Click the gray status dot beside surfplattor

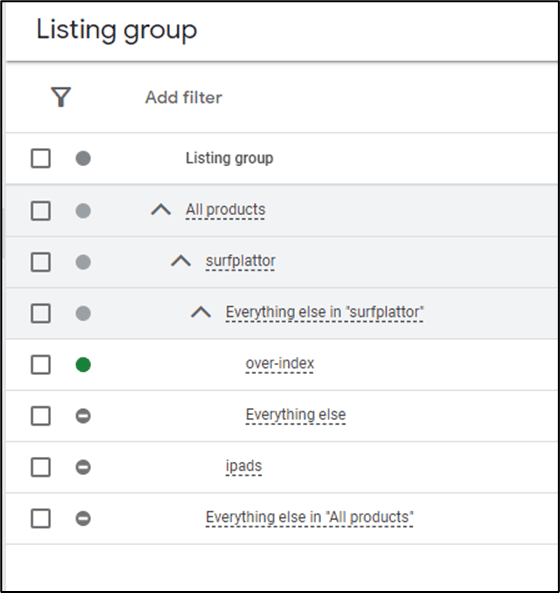coord(83,262)
